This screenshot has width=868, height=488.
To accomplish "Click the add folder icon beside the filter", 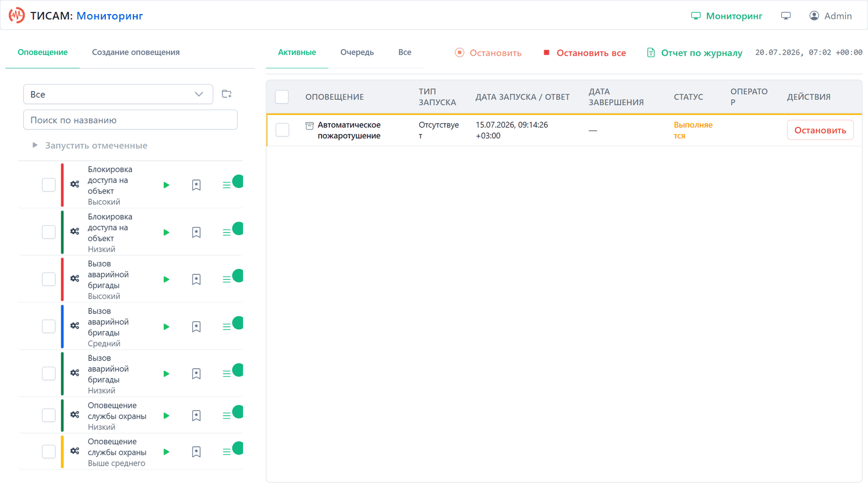I will [227, 94].
